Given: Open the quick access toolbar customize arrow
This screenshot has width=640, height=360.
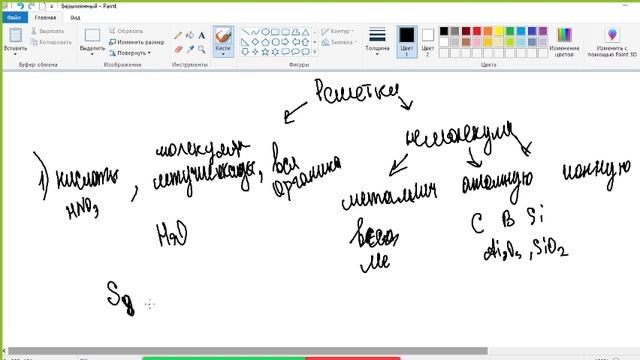Looking at the screenshot, I should pos(51,6).
